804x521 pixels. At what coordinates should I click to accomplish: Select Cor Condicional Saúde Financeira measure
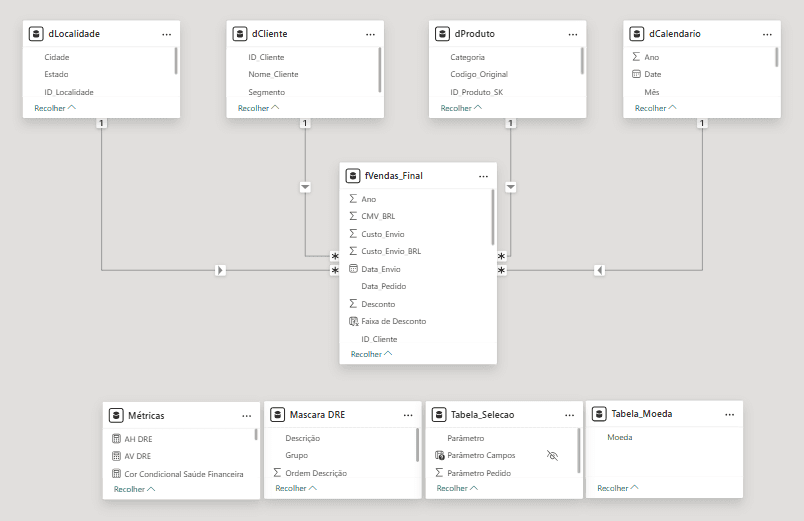pyautogui.click(x=184, y=474)
